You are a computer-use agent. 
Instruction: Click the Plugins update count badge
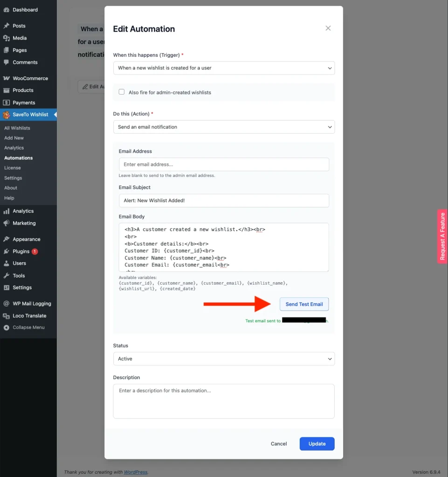coord(34,251)
